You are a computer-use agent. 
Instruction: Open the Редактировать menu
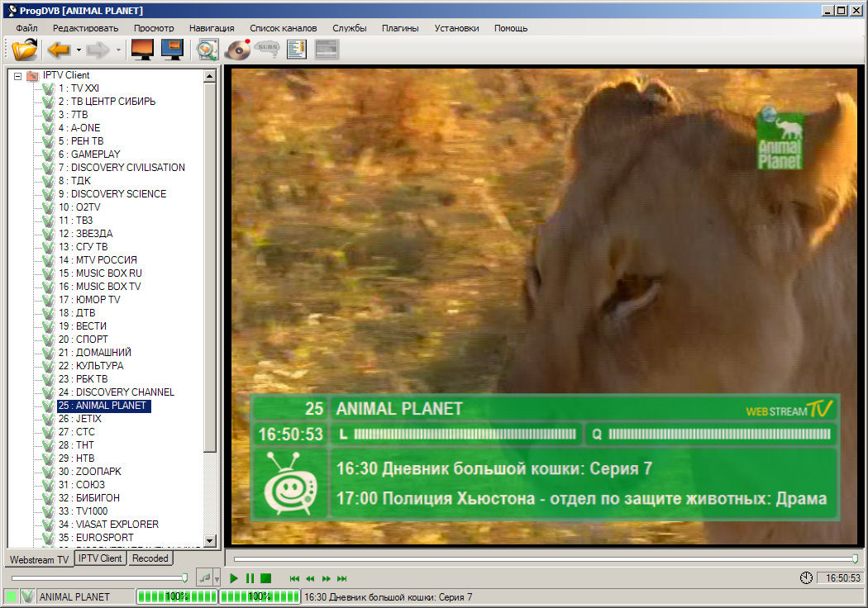(85, 27)
